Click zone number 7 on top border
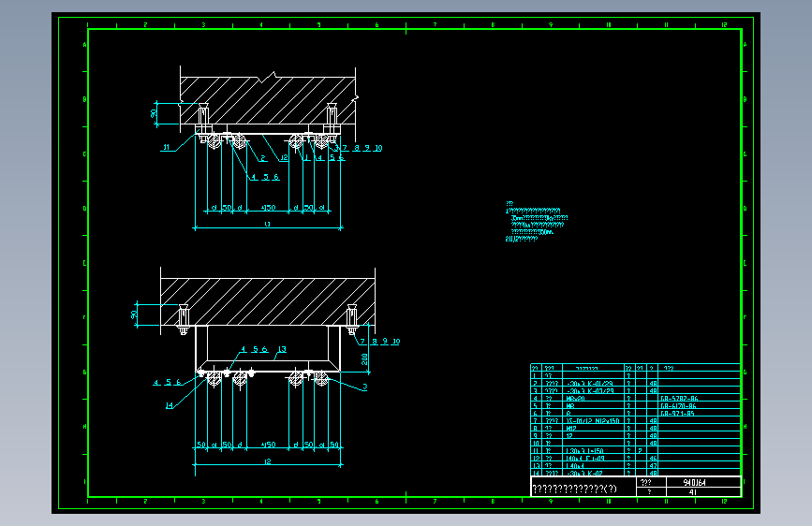Image resolution: width=812 pixels, height=526 pixels. click(435, 24)
